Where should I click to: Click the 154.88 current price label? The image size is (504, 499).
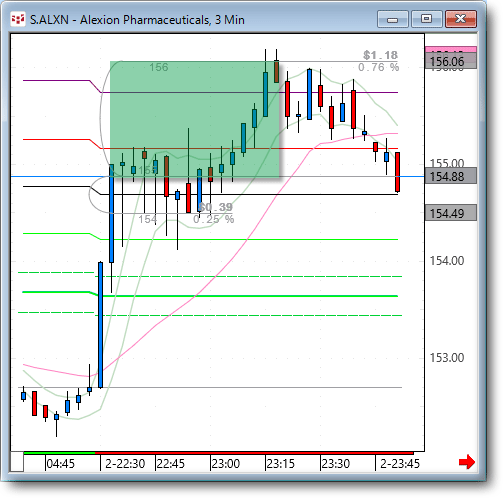pos(451,176)
